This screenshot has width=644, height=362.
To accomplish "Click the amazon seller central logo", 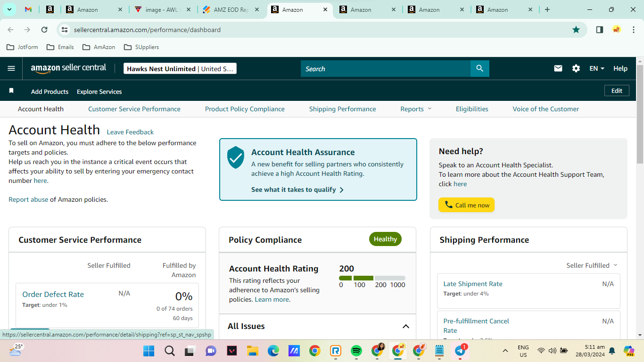I will coord(69,68).
